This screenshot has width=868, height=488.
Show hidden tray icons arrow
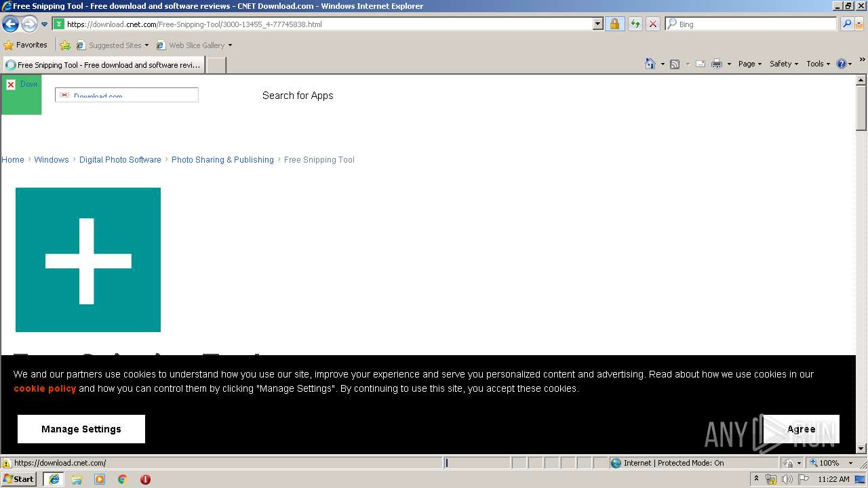coord(756,479)
